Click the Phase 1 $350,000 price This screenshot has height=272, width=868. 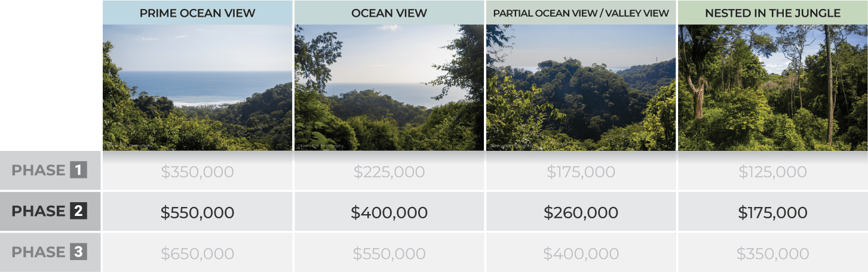[197, 172]
